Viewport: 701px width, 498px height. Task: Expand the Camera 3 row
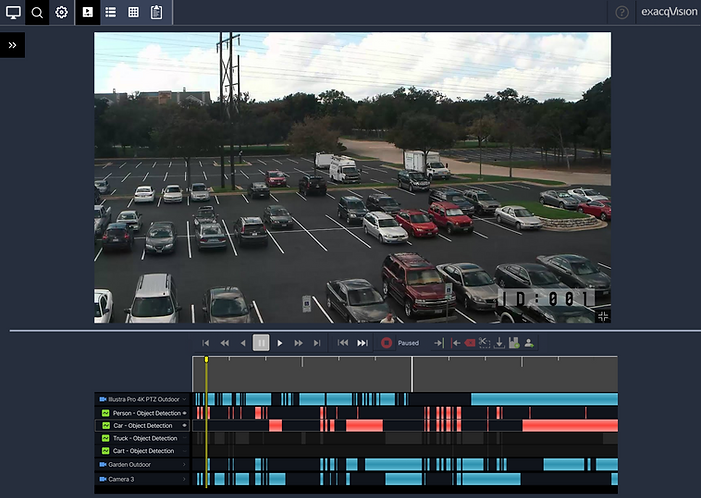click(184, 479)
